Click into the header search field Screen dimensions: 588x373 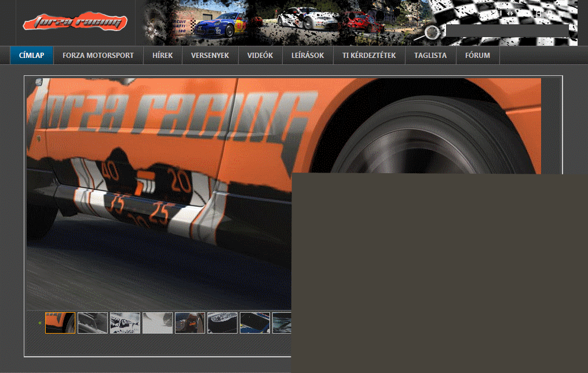tap(507, 31)
